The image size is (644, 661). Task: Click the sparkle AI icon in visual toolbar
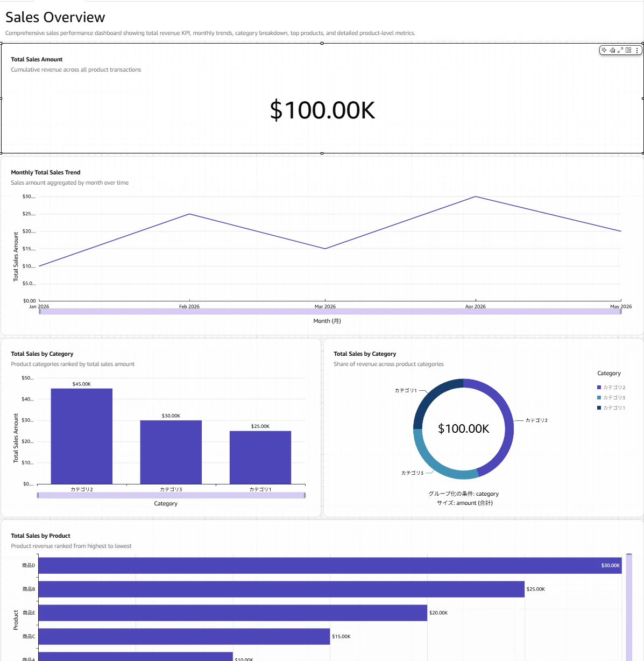click(604, 50)
